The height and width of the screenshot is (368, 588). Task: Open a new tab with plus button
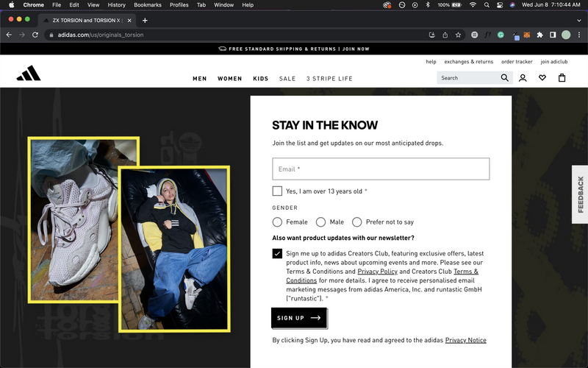[145, 21]
